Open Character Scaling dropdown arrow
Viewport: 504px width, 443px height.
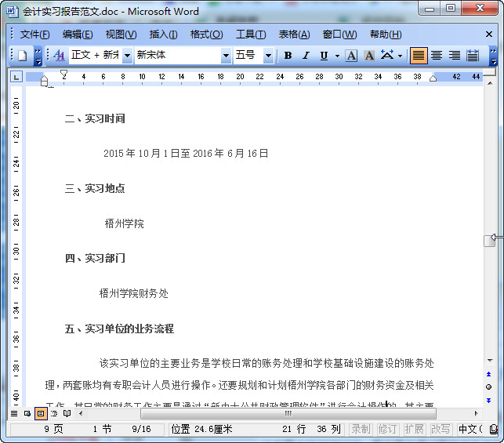tap(400, 56)
